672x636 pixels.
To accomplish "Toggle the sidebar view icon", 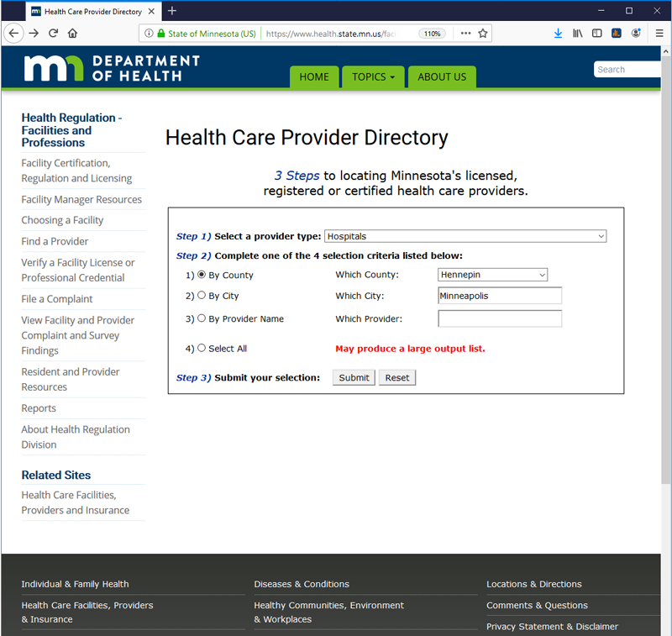I will coord(596,34).
